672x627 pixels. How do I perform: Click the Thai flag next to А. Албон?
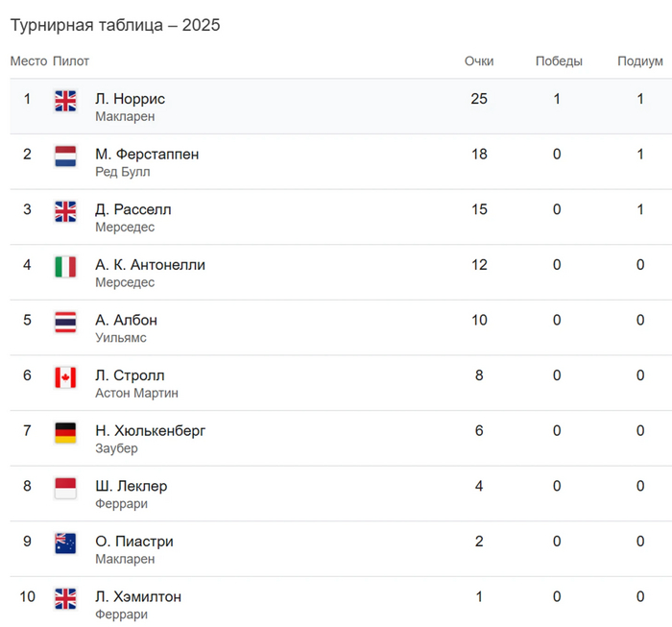(x=65, y=323)
